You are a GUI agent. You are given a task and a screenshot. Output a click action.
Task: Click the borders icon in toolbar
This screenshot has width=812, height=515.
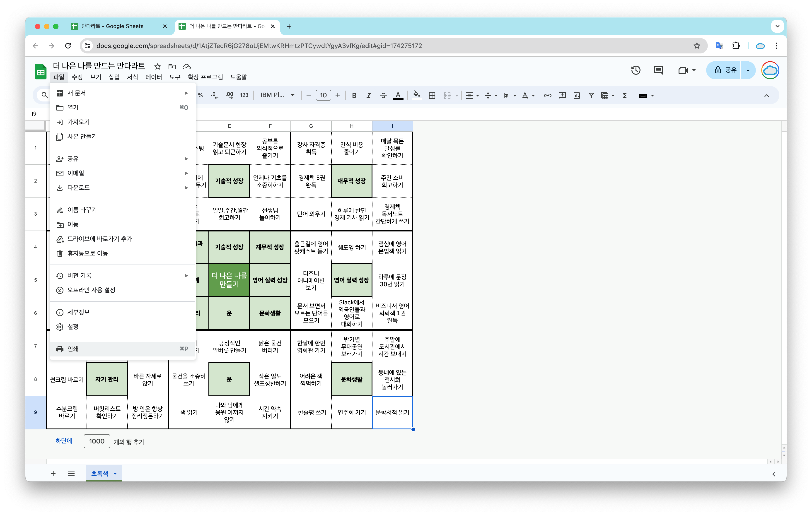point(432,95)
